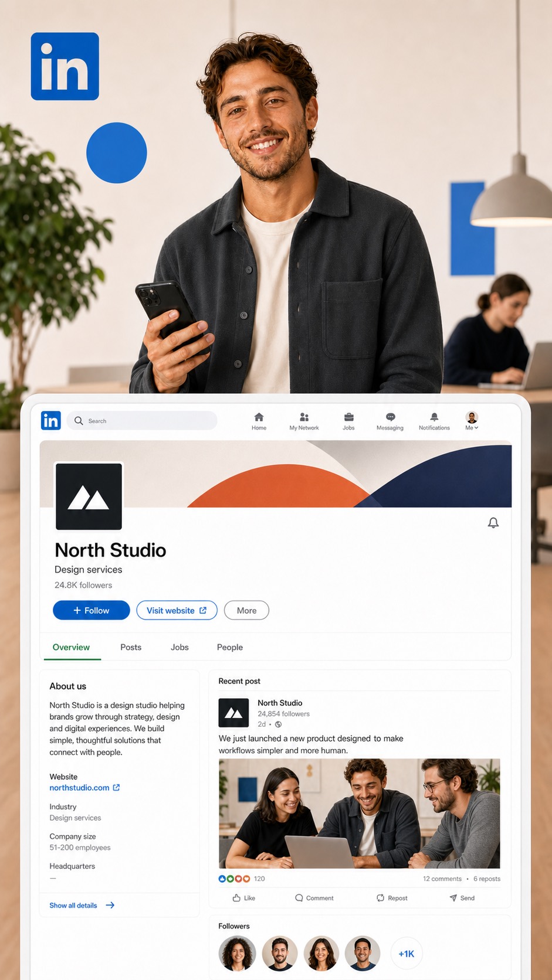The height and width of the screenshot is (980, 552).
Task: Click the globe visibility icon on the post
Action: (278, 724)
